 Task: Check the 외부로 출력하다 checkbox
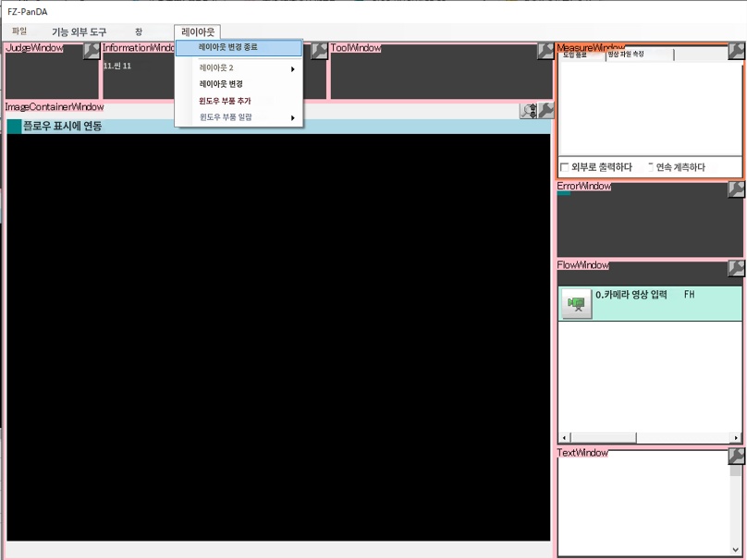tap(565, 167)
